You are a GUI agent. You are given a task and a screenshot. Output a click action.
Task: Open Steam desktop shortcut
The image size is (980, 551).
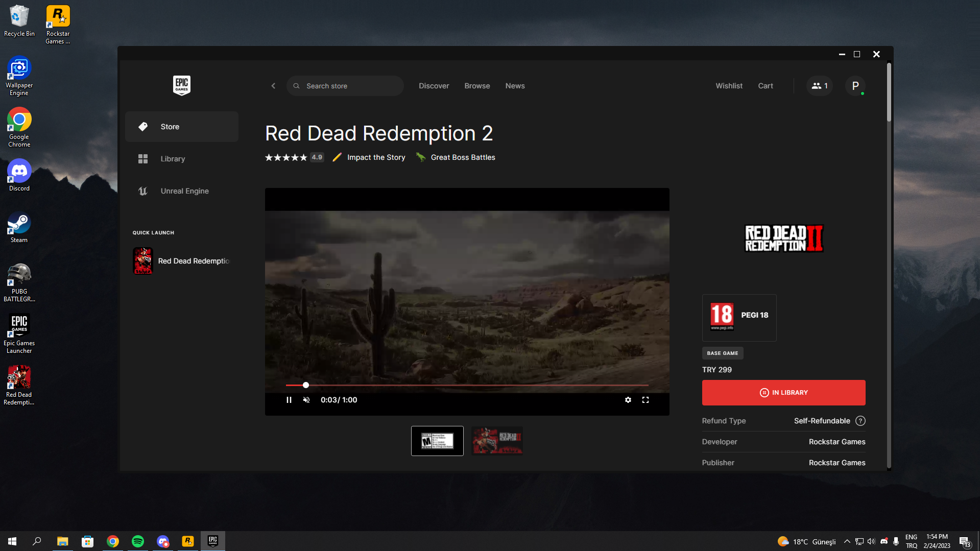(19, 227)
